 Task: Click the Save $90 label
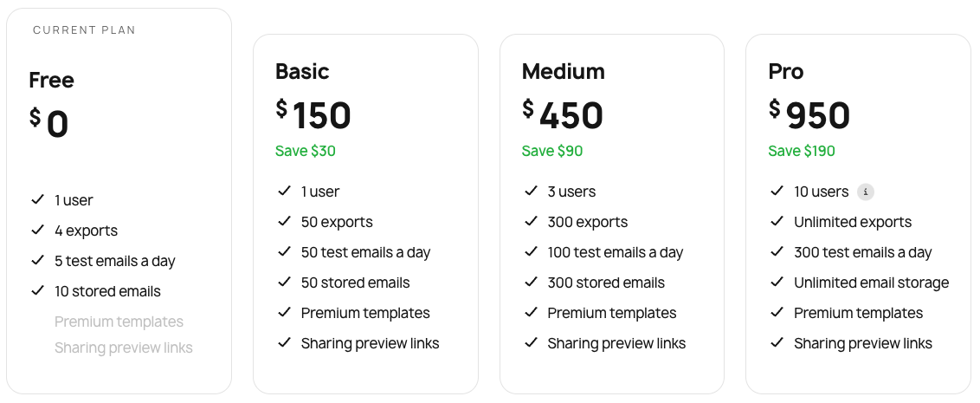click(551, 151)
